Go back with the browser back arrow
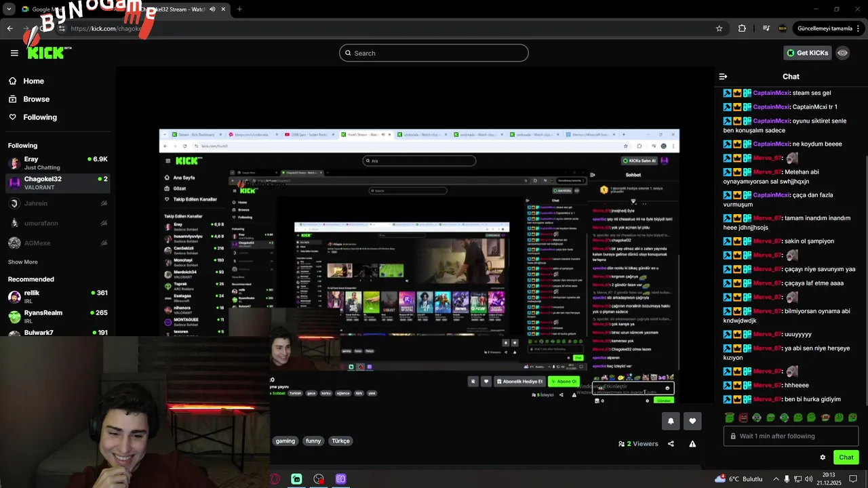Viewport: 868px width, 488px height. (9, 28)
